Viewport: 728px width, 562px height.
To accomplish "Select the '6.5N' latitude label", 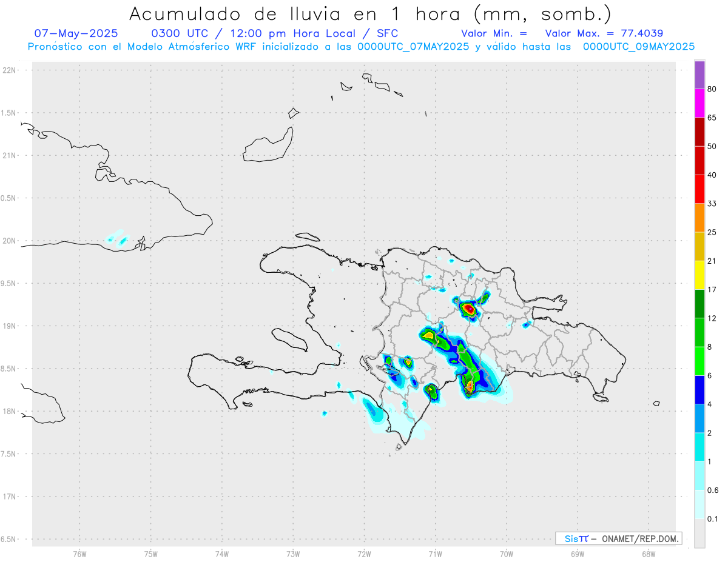I will click(x=9, y=540).
